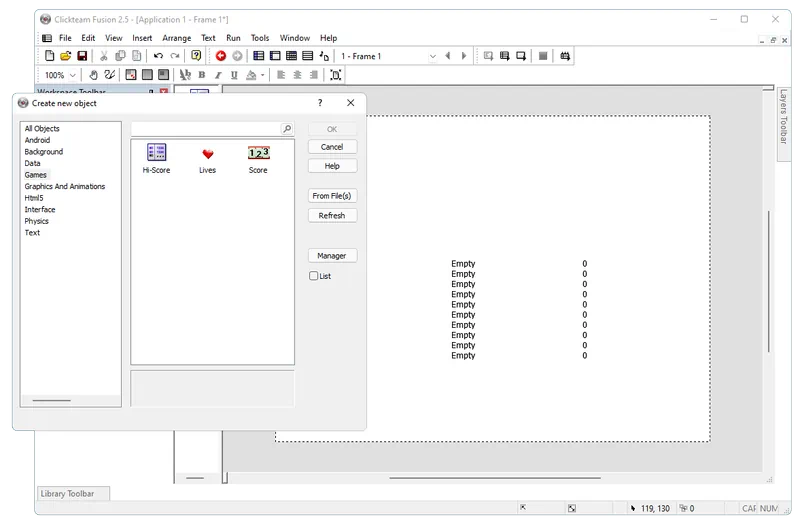Open the File menu
This screenshot has height=523, width=800.
pyautogui.click(x=65, y=38)
